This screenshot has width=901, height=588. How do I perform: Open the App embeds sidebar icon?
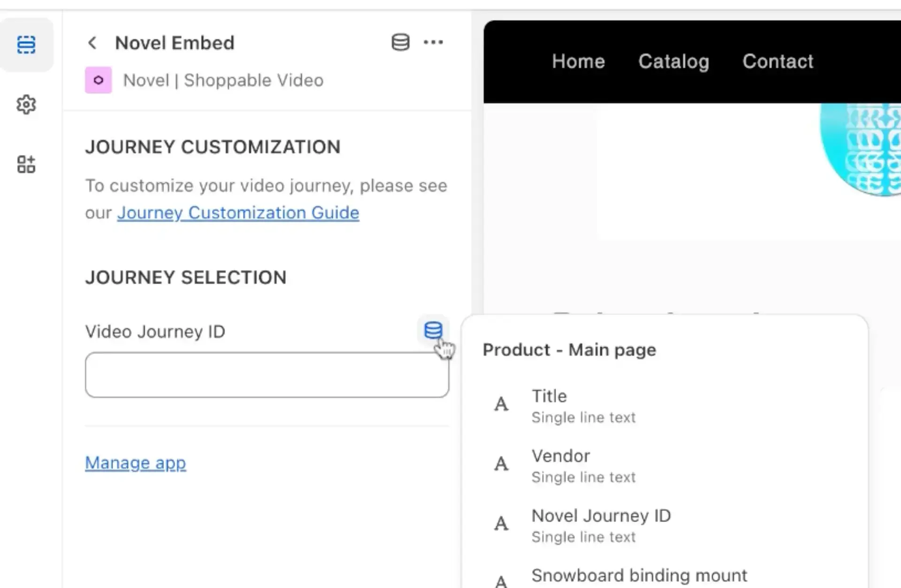(26, 165)
